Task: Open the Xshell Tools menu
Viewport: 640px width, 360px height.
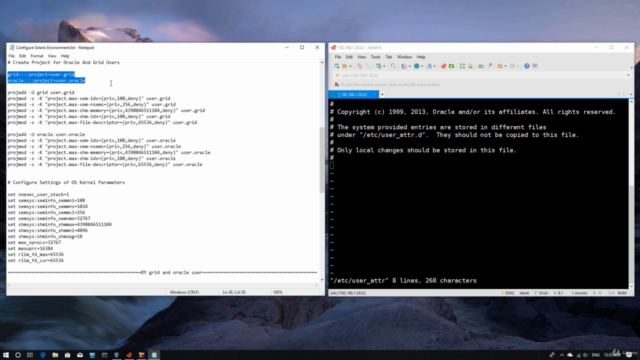Action: (376, 57)
